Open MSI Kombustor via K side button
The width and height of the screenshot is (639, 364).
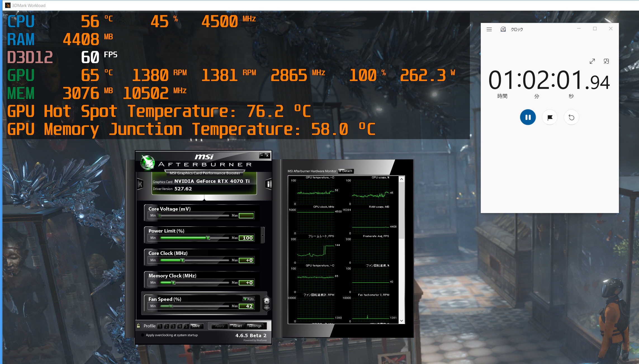point(140,184)
